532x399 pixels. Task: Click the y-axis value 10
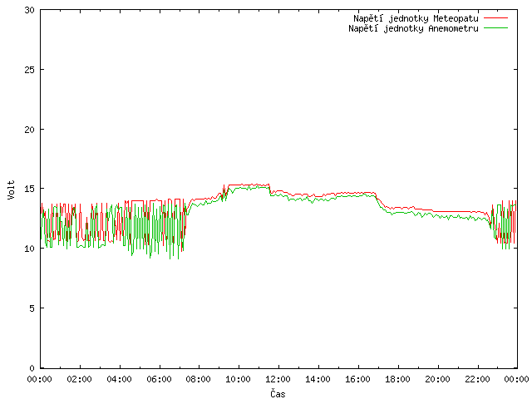30,249
